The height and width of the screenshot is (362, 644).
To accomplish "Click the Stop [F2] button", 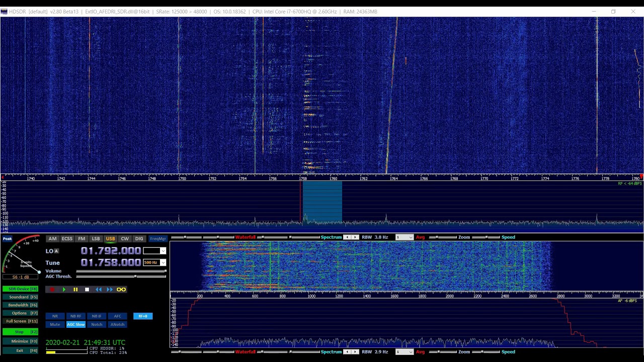I will (x=20, y=332).
